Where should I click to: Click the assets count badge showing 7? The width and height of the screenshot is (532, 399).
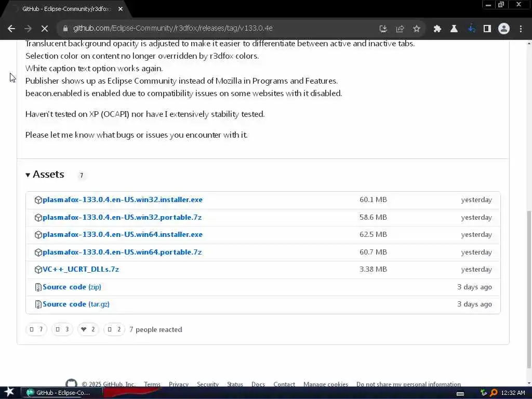82,176
